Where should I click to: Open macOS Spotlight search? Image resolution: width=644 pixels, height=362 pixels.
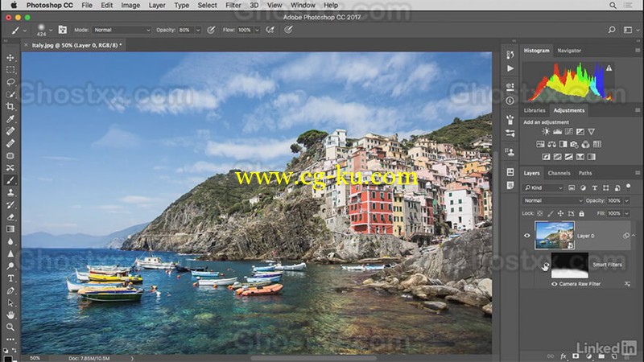pos(613,6)
